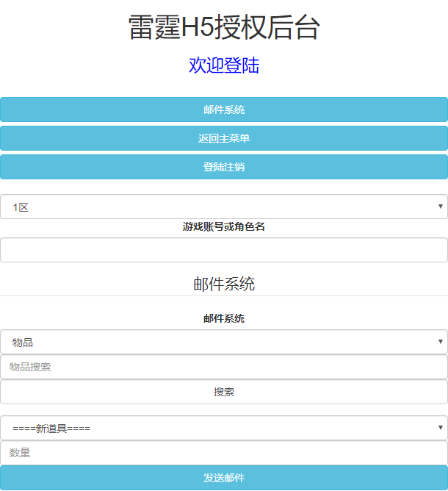Click the divider line under the 邮件系统 heading
The height and width of the screenshot is (491, 448).
224,295
